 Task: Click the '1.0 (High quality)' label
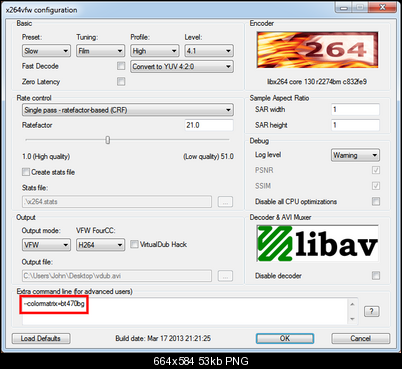tap(46, 156)
